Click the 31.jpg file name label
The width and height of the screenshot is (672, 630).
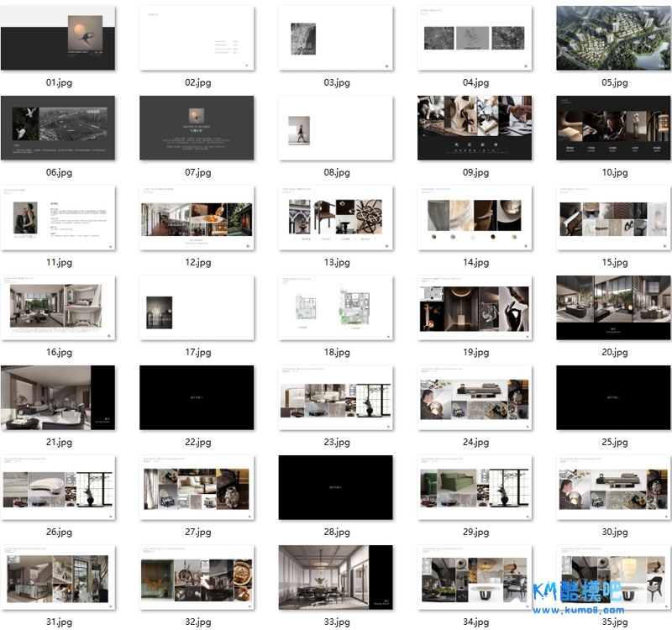pos(59,622)
